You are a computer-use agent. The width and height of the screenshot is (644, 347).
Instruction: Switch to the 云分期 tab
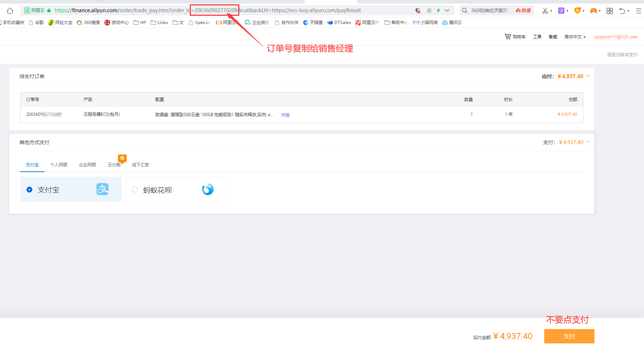coord(114,165)
